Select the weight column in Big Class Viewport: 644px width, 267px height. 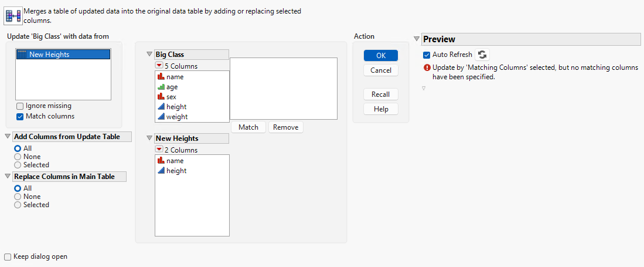coord(176,117)
